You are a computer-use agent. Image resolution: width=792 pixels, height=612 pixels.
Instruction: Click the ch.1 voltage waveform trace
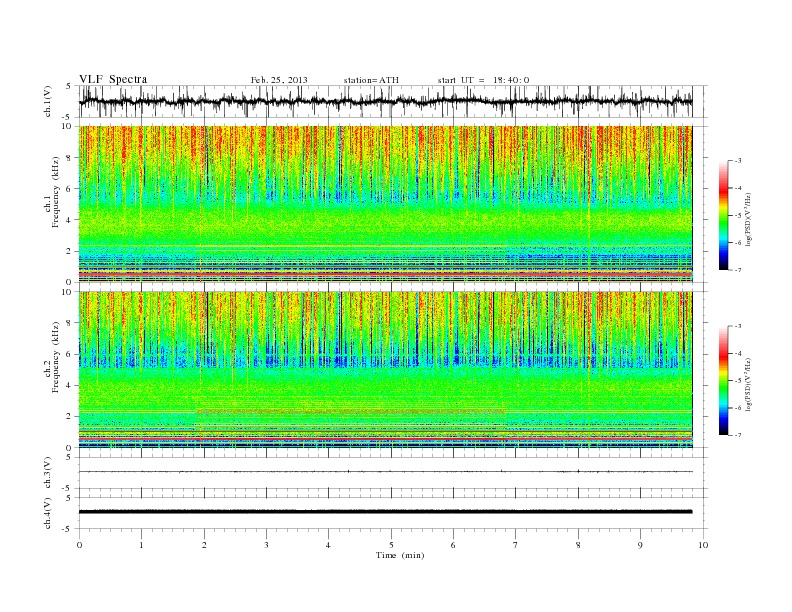click(x=385, y=101)
